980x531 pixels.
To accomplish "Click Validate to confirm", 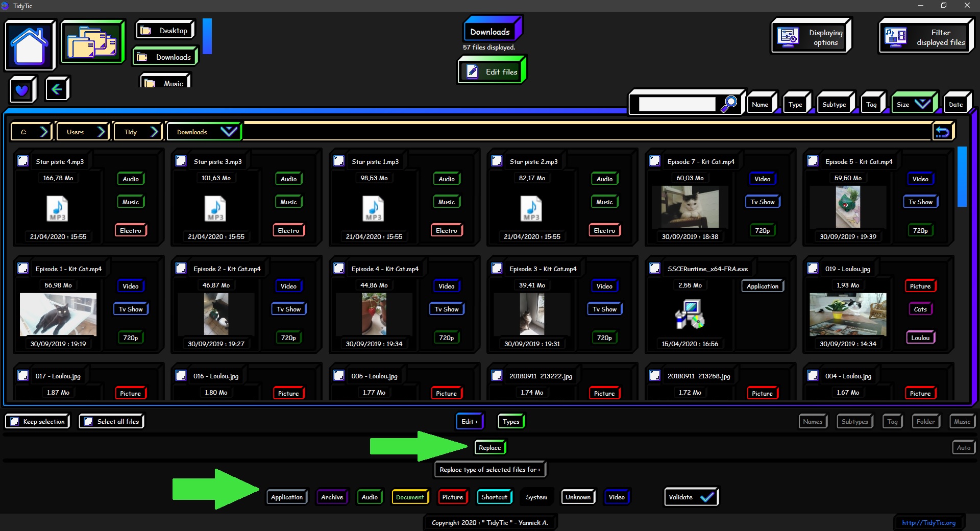I will pos(691,497).
